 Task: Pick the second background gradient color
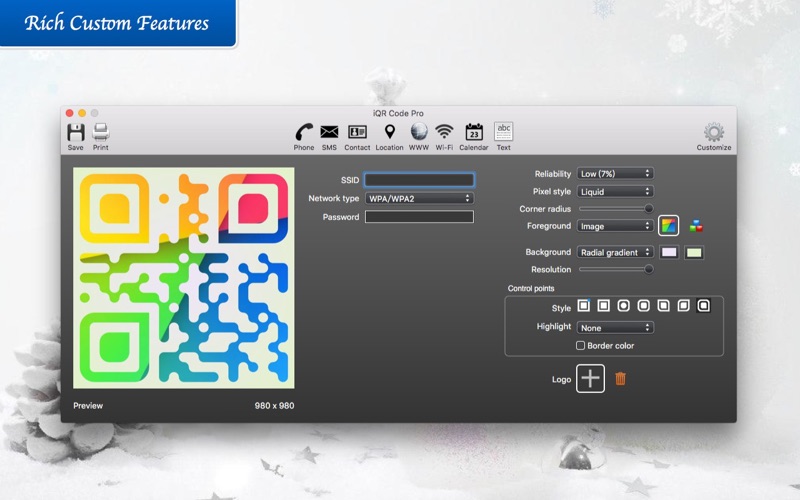[x=694, y=252]
